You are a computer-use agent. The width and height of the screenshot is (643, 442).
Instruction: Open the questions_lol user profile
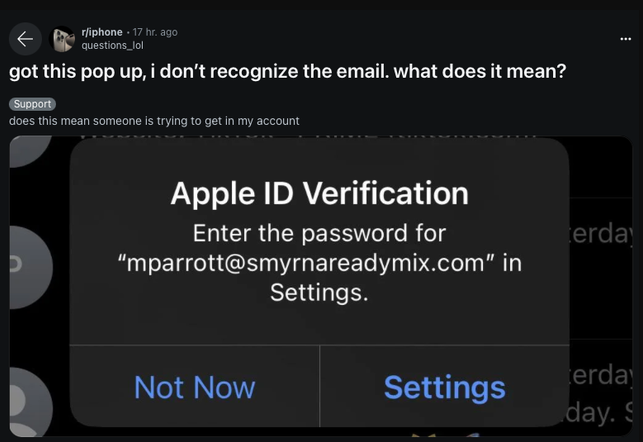(112, 45)
